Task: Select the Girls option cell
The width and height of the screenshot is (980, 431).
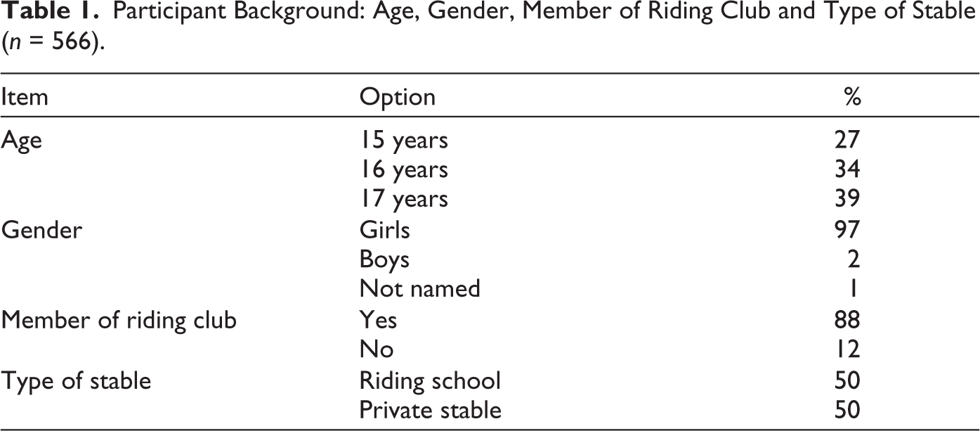Action: [x=384, y=229]
